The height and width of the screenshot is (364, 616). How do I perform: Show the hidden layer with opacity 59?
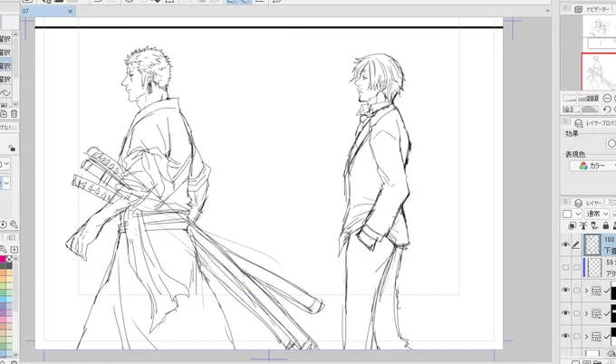(565, 267)
